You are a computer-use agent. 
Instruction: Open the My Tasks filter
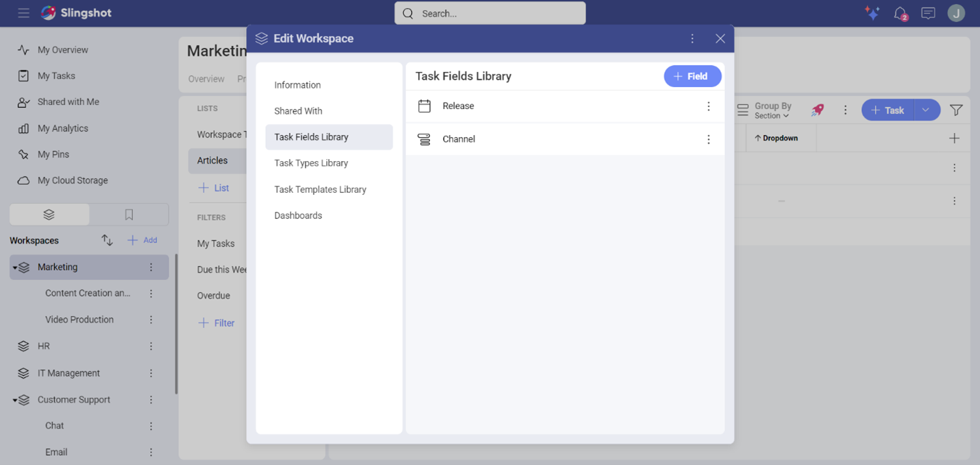[216, 243]
